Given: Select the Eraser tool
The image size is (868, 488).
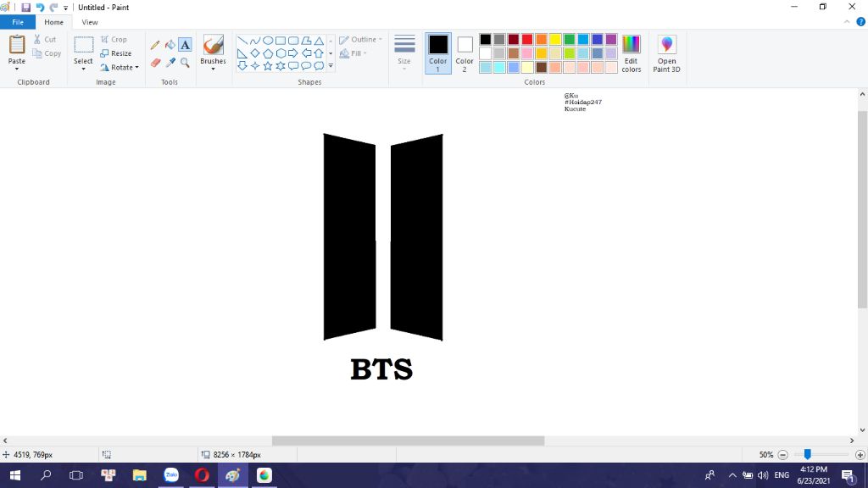Looking at the screenshot, I should 155,63.
